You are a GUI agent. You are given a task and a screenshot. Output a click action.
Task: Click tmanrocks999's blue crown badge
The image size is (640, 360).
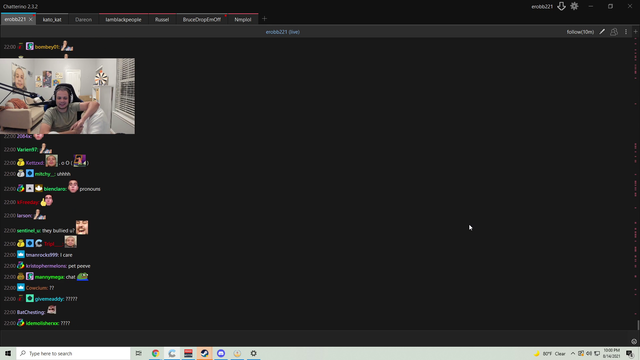pyautogui.click(x=20, y=254)
